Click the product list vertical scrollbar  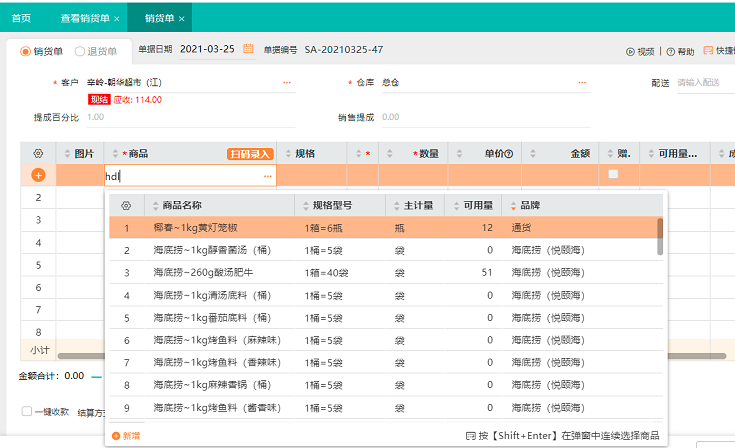point(659,236)
